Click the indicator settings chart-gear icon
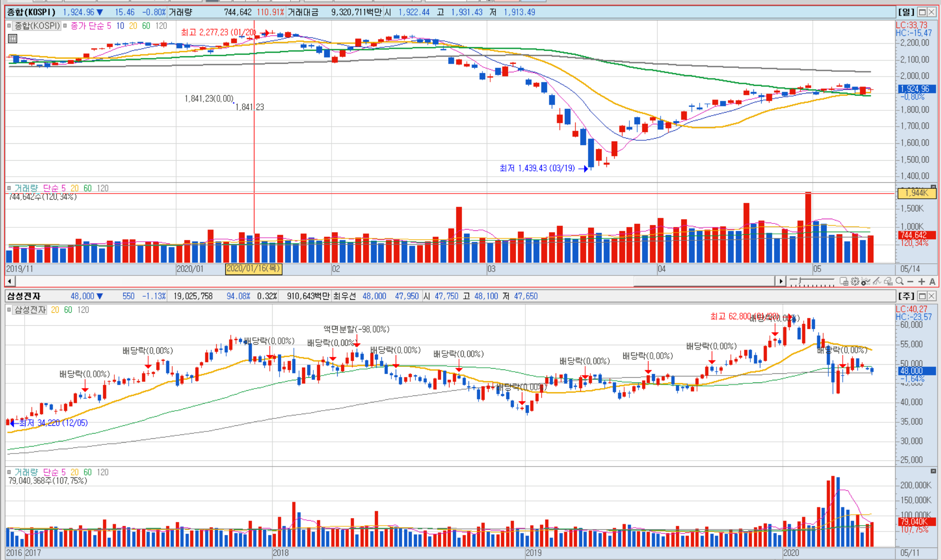The width and height of the screenshot is (941, 560). pos(866,282)
